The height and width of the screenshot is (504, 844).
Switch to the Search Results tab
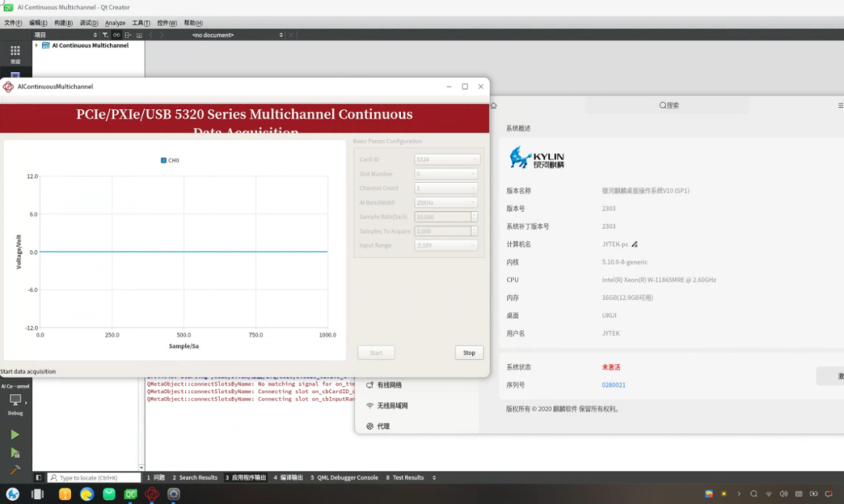click(x=195, y=477)
